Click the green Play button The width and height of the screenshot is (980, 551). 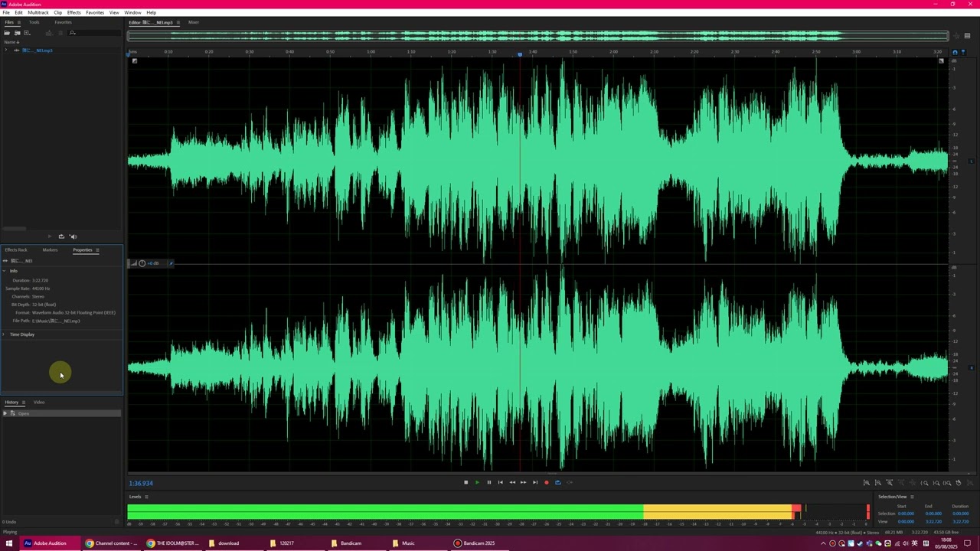[x=477, y=482]
